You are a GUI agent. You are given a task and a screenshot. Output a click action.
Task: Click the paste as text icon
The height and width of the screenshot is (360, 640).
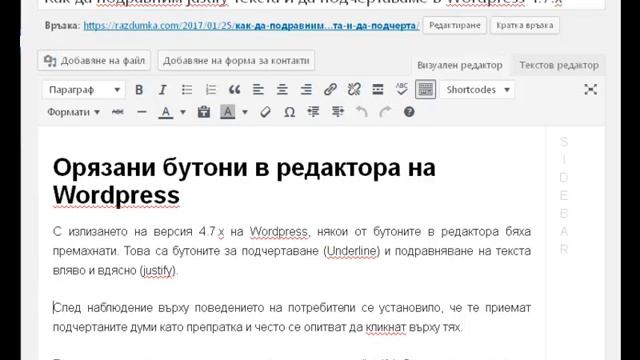pyautogui.click(x=204, y=112)
